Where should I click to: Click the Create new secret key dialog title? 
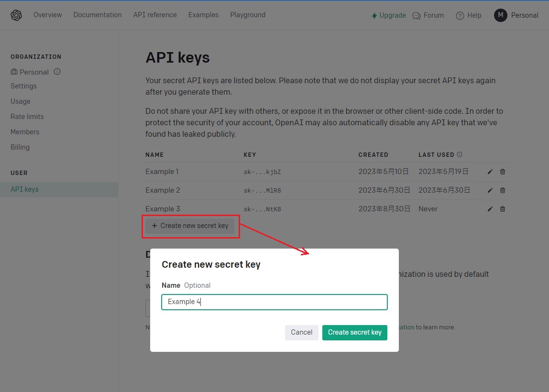click(211, 265)
